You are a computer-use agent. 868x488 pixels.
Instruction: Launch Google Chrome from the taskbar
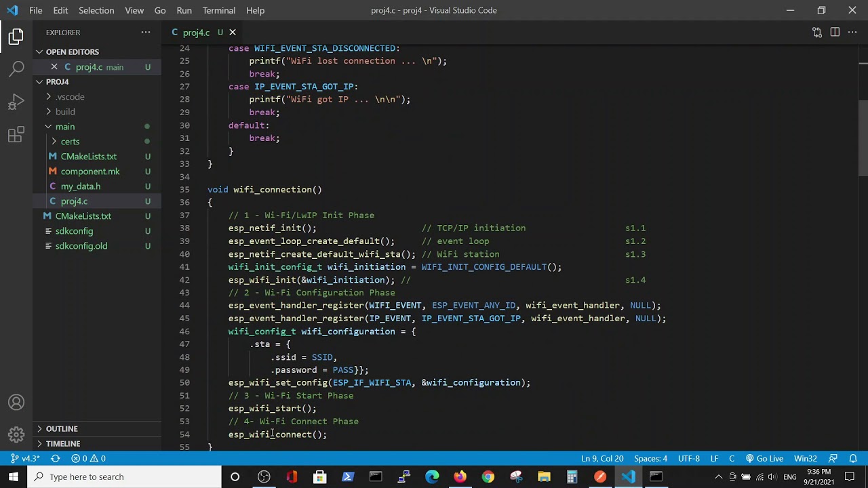[488, 476]
